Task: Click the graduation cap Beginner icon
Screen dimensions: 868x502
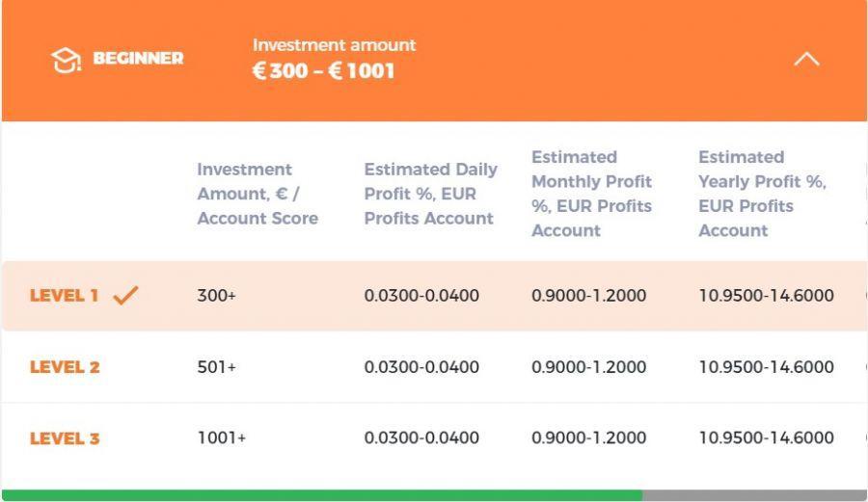Action: click(66, 60)
